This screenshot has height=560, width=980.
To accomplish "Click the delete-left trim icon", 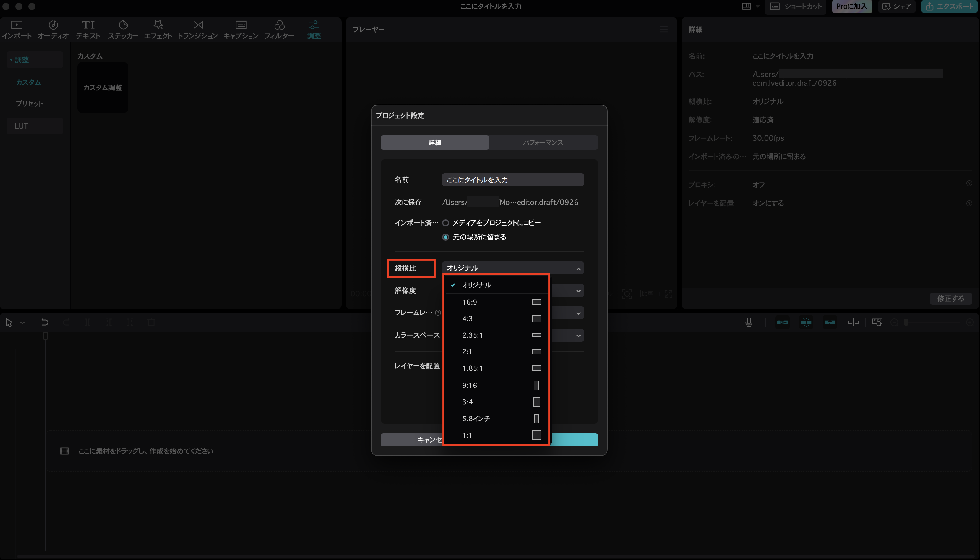I will 109,322.
